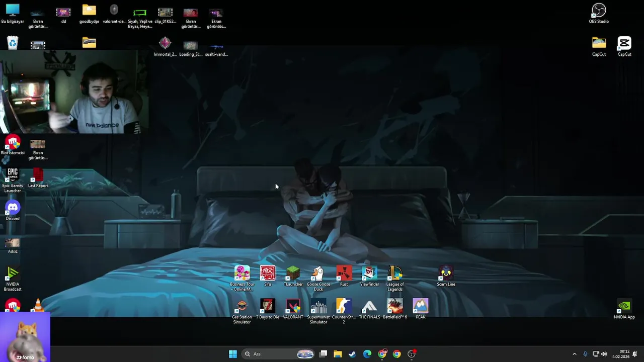
Task: Switch to OBS in the taskbar
Action: tap(412, 354)
